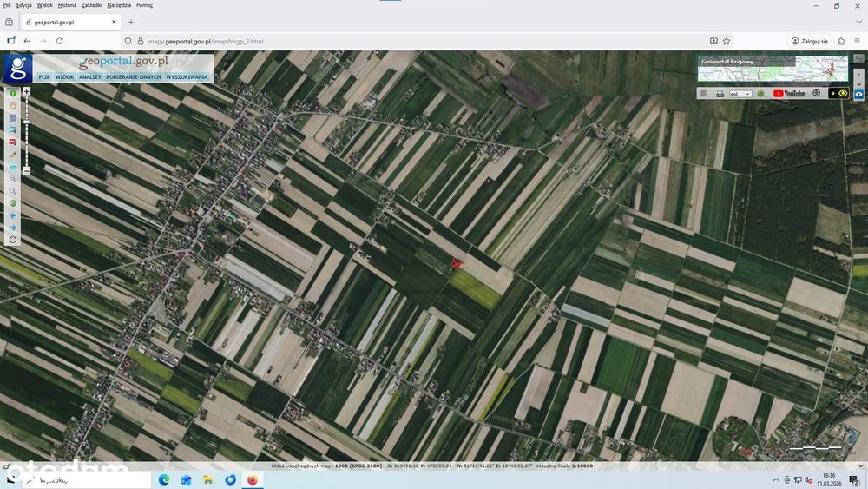Click the Windows taskbar search box
This screenshot has height=489, width=868.
87,479
